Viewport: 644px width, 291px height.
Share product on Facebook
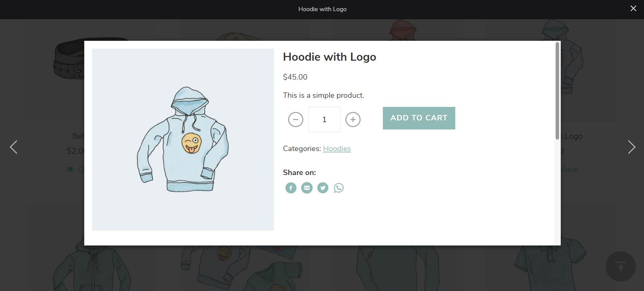pyautogui.click(x=291, y=188)
